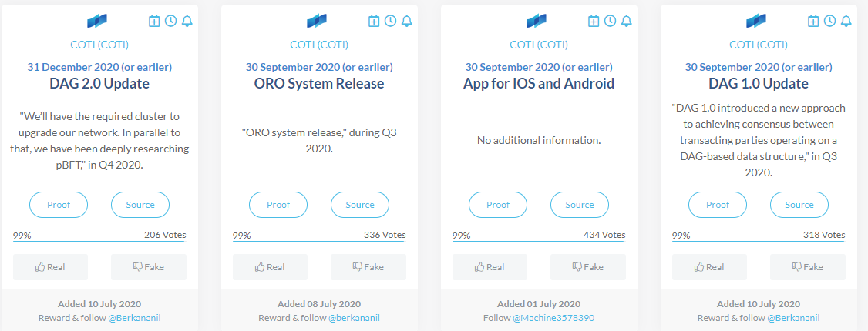
Task: Click the date above DAG 1.0 Update
Action: coord(759,68)
